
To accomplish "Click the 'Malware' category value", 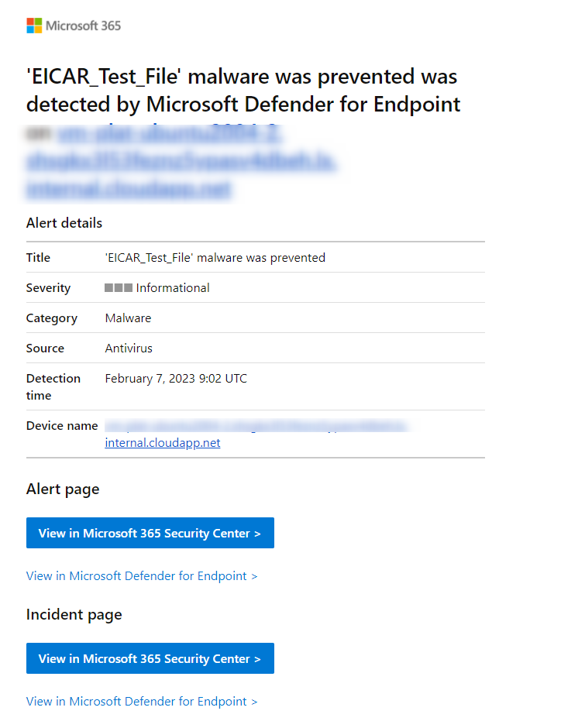I will (129, 318).
